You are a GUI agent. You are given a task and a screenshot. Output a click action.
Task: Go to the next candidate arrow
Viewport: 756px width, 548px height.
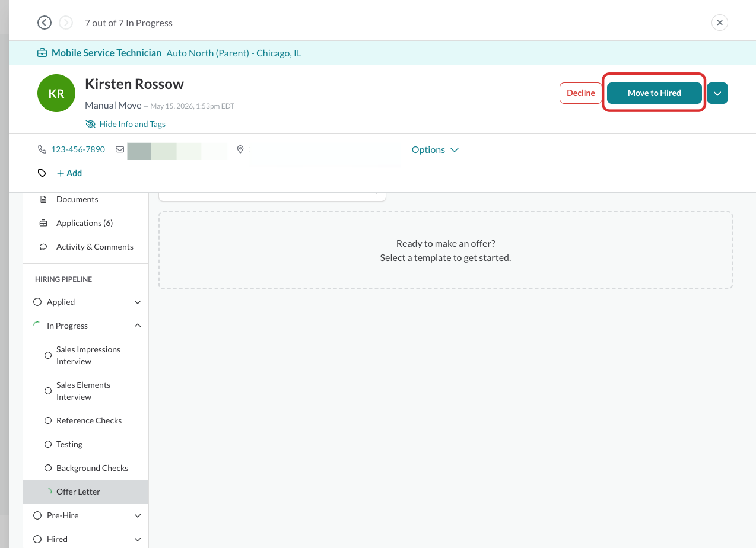click(66, 23)
